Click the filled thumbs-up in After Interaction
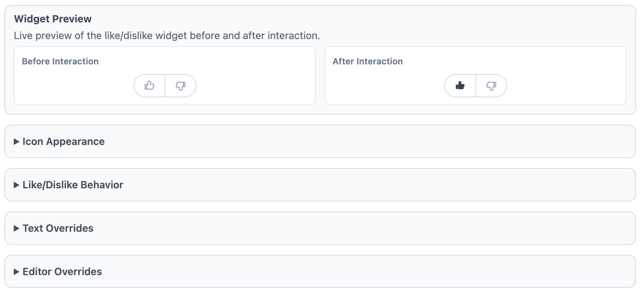The width and height of the screenshot is (644, 295). click(460, 86)
